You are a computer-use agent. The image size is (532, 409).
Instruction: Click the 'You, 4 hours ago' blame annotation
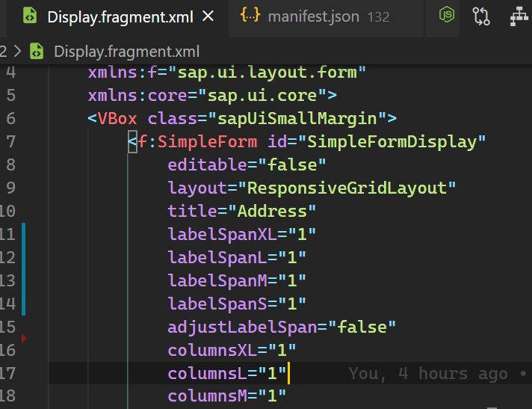(428, 374)
